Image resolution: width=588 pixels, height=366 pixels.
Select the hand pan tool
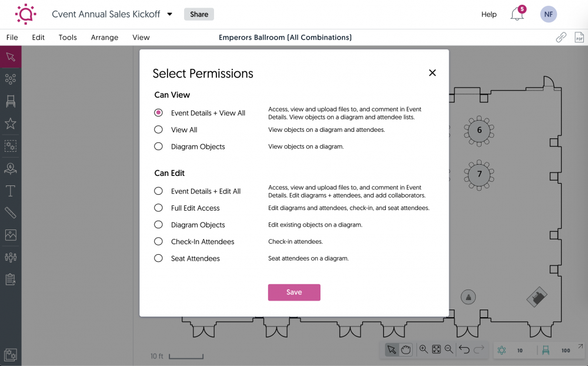click(406, 350)
